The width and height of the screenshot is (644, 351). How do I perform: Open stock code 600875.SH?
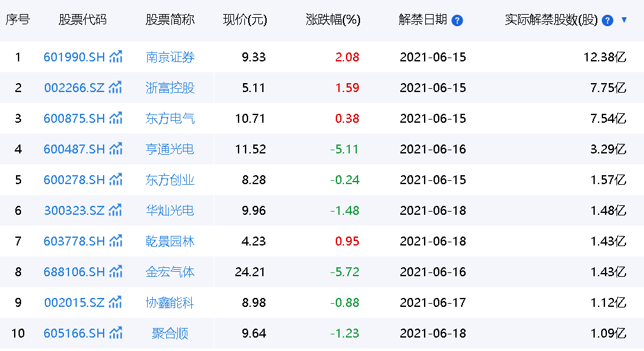coord(74,119)
